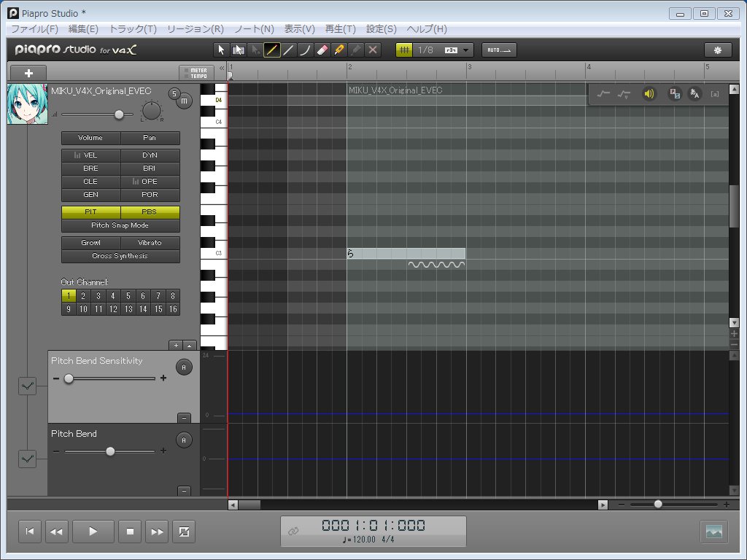Collapse track controls with up-arrow button
The image size is (747, 560).
tap(190, 345)
